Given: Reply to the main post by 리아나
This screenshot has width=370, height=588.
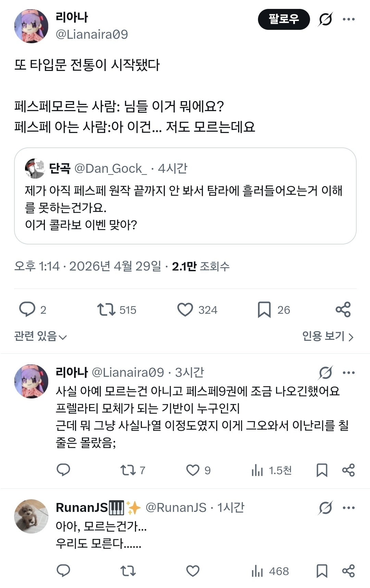Looking at the screenshot, I should pyautogui.click(x=27, y=309).
